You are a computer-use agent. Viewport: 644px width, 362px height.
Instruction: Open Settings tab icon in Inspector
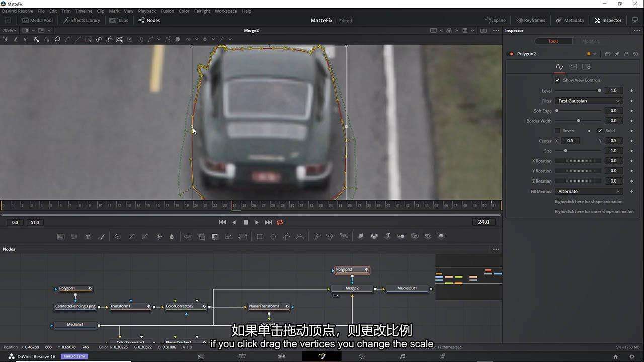pos(586,67)
